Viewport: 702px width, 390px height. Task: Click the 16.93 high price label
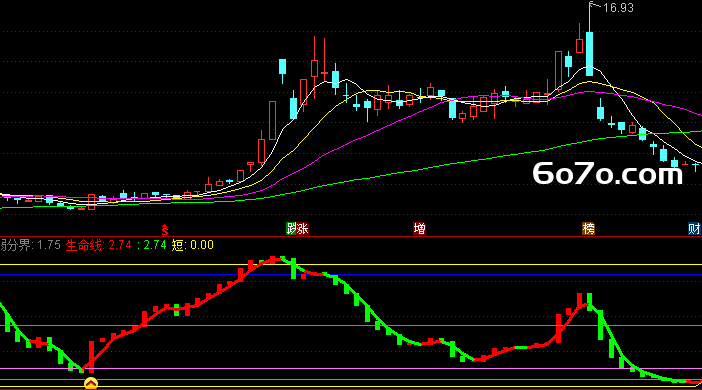coord(618,8)
